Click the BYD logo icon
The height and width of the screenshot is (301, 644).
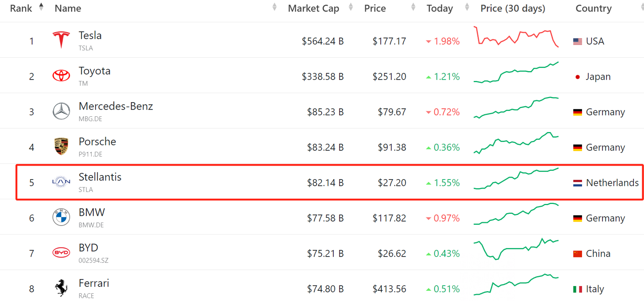[61, 253]
